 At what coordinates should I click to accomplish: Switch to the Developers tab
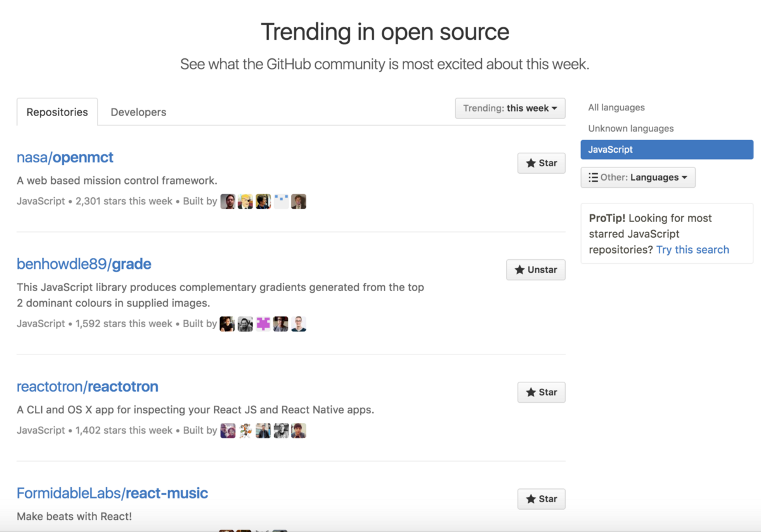[x=138, y=112]
